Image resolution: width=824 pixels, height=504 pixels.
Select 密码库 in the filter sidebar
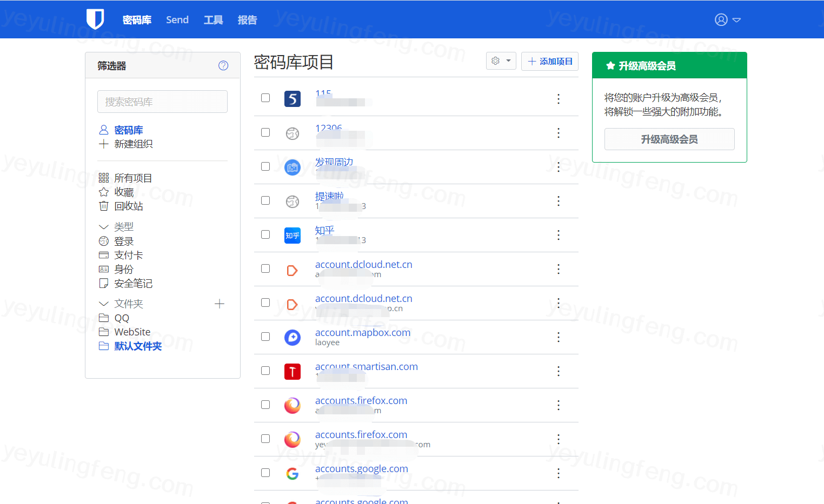[x=129, y=130]
